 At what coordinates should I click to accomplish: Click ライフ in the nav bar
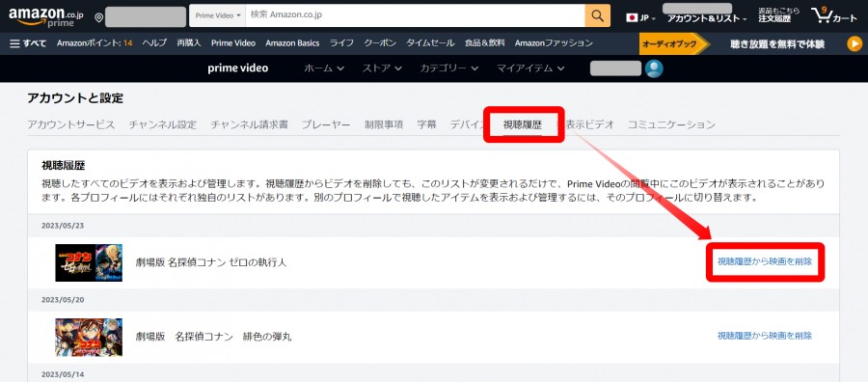tap(341, 43)
